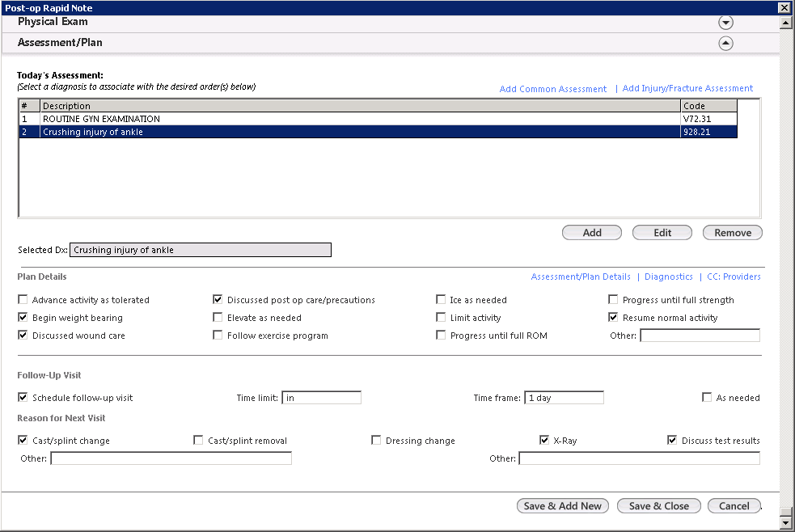Click the Time frame field
This screenshot has height=532, width=795.
(x=564, y=398)
